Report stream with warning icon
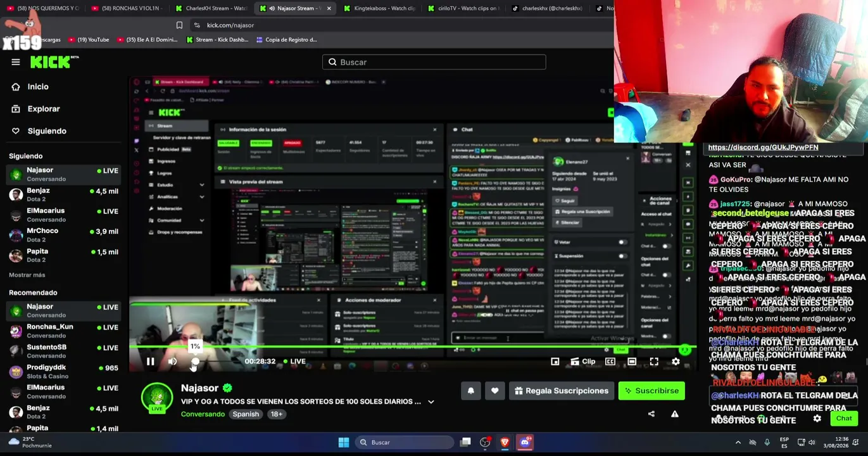The image size is (868, 456). (674, 414)
